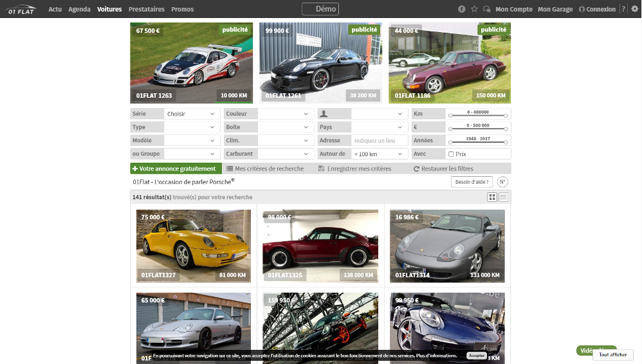642x364 pixels.
Task: Enable the Avec Prix checkbox
Action: [451, 154]
